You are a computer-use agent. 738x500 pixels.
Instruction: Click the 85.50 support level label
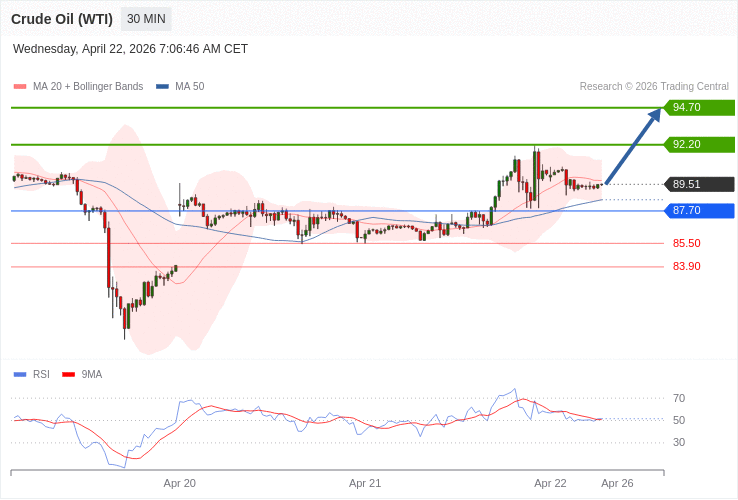click(686, 243)
